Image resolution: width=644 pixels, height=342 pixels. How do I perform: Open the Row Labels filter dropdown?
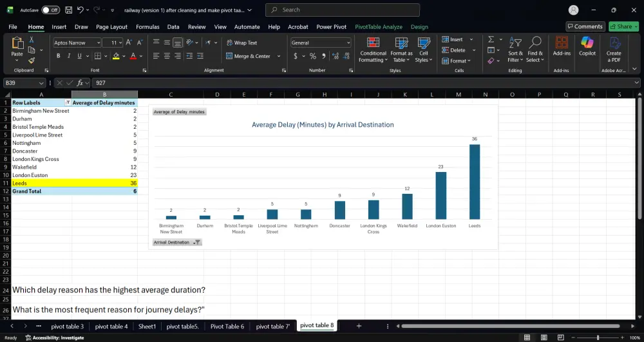click(68, 102)
